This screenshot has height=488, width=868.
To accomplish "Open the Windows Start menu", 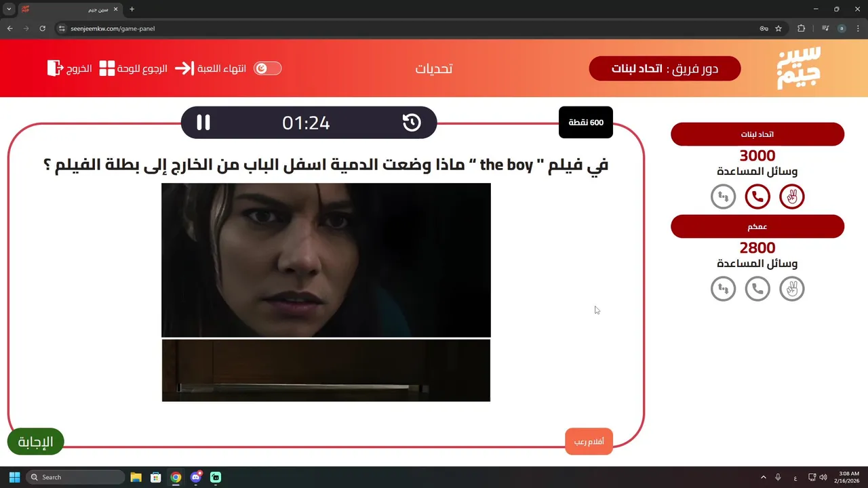I will (x=14, y=477).
